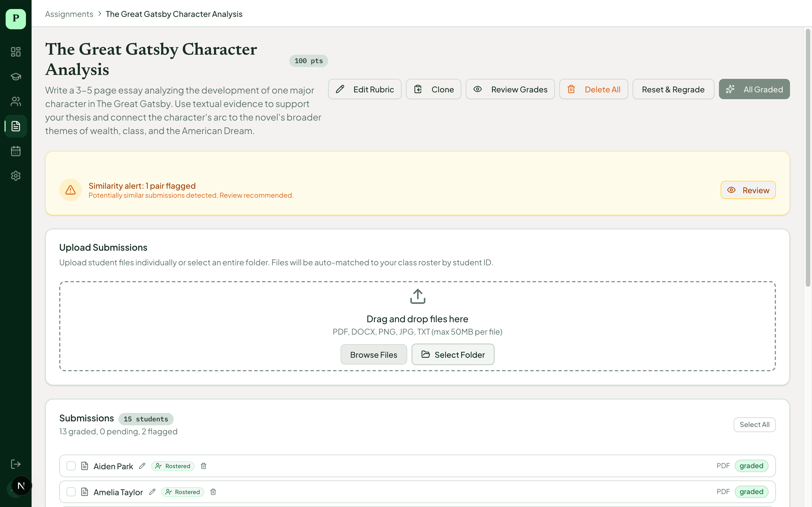The width and height of the screenshot is (812, 507).
Task: Open the calendar icon in sidebar
Action: [16, 151]
